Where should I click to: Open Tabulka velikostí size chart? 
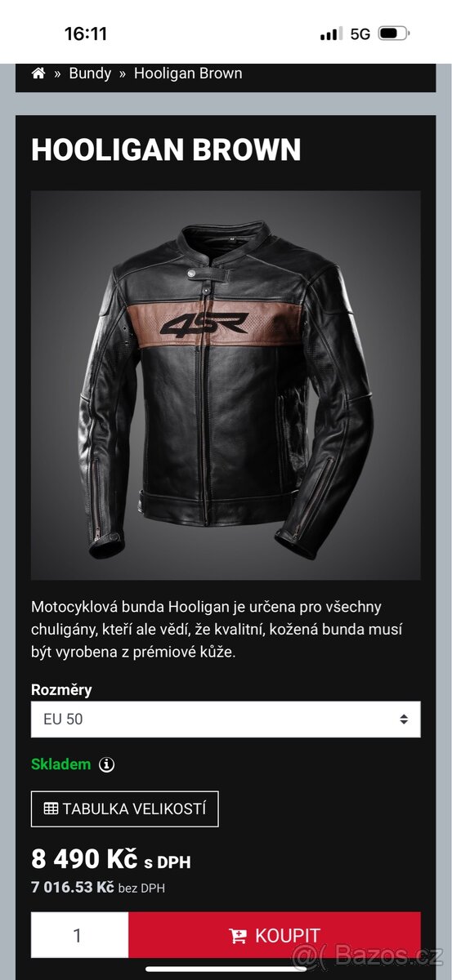[125, 809]
